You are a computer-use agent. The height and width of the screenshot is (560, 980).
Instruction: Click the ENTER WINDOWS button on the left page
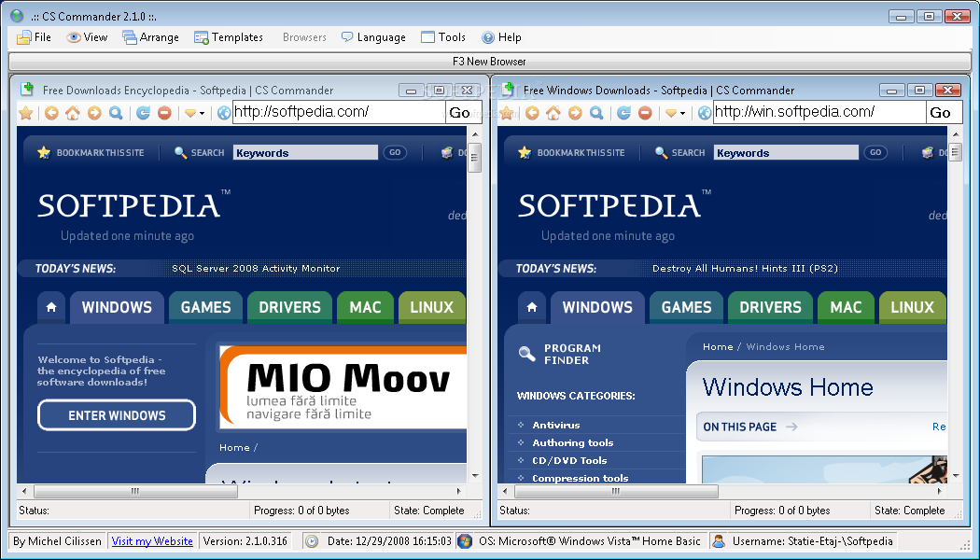tap(117, 415)
